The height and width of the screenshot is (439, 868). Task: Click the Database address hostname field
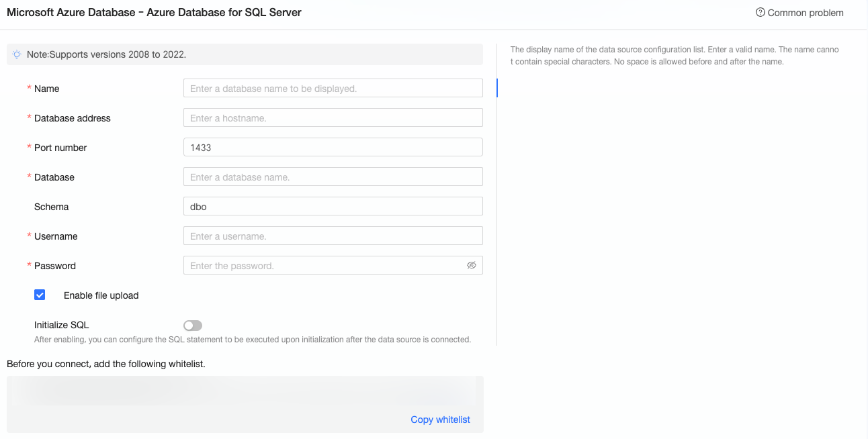coord(333,118)
